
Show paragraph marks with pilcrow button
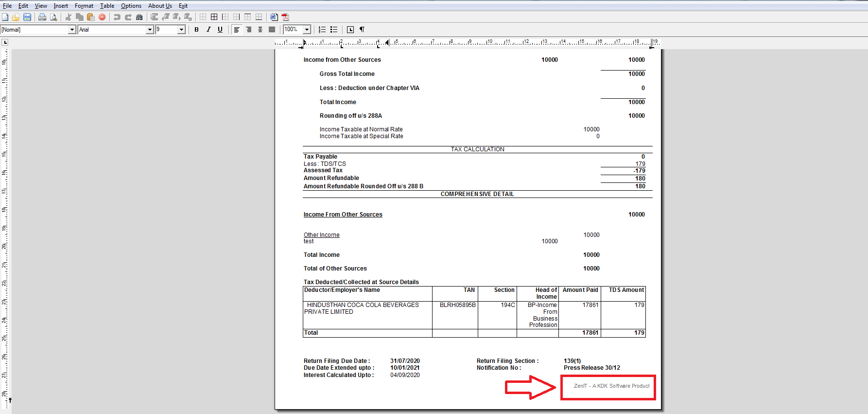362,30
